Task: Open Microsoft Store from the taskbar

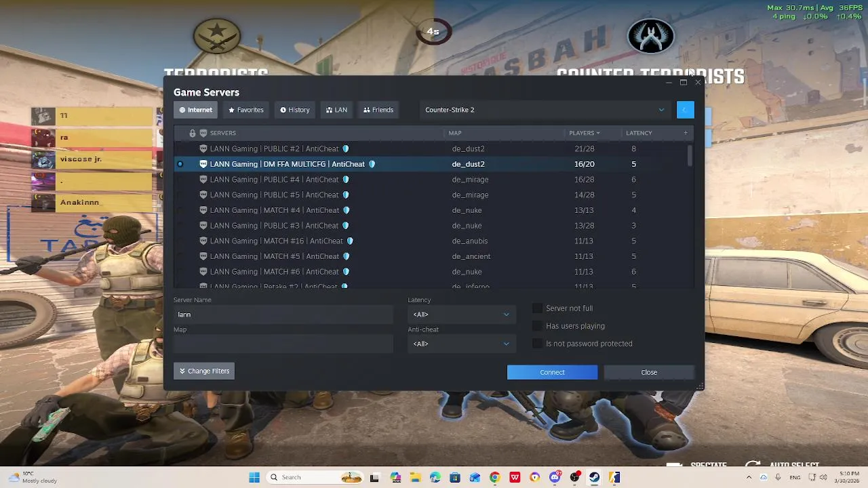Action: coord(454,477)
